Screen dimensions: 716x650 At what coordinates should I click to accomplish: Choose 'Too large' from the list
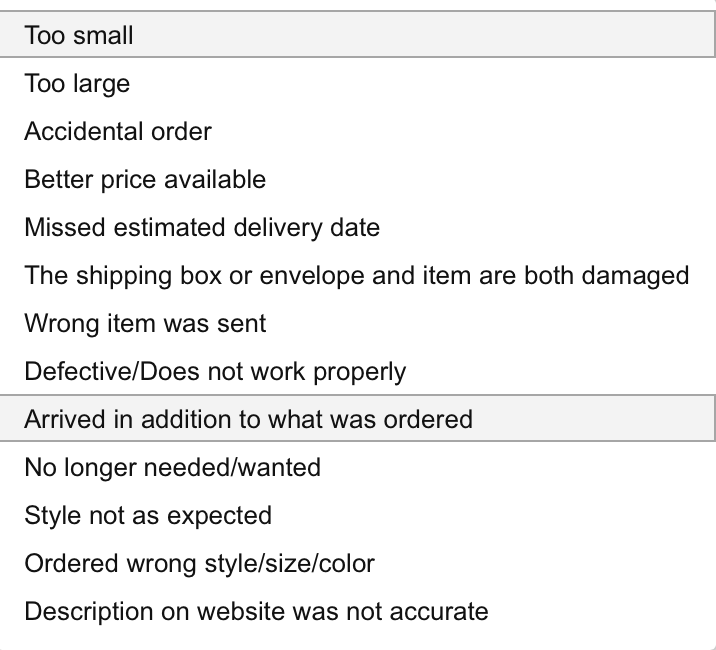pos(78,84)
